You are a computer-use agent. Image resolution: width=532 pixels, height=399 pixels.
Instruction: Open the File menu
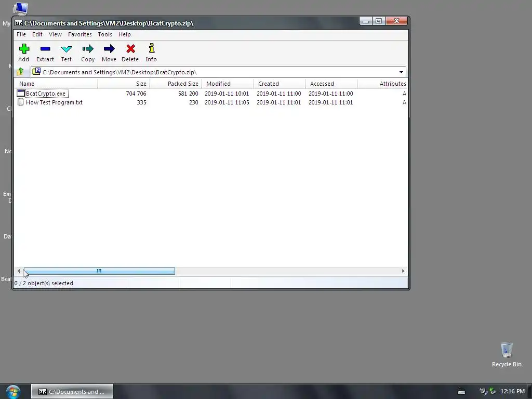tap(21, 34)
